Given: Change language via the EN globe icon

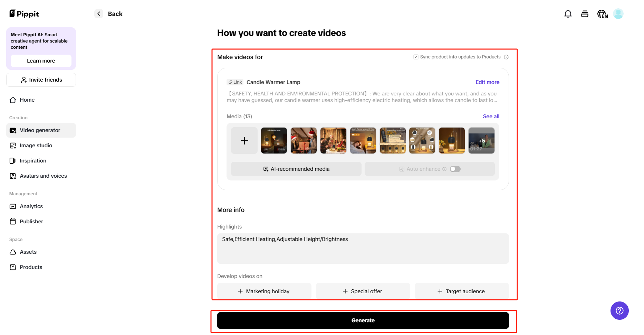Looking at the screenshot, I should coord(603,14).
